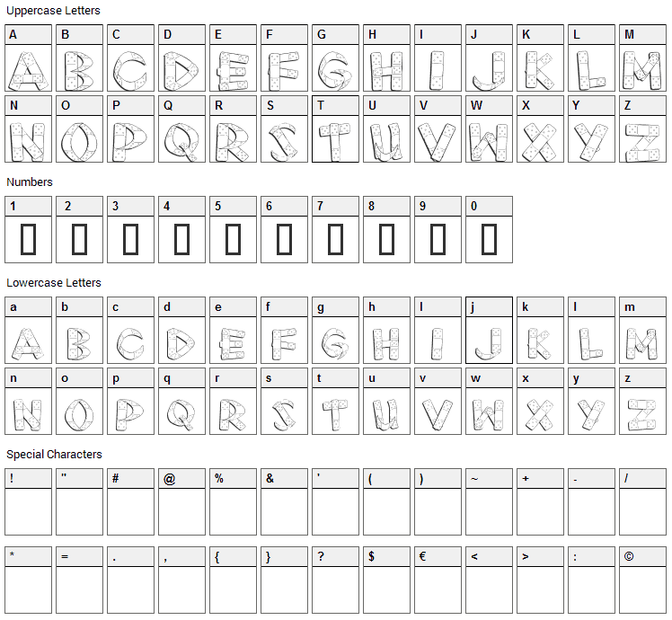672x620 pixels.
Task: Select the empty glyph cell under '%'
Action: click(x=234, y=511)
